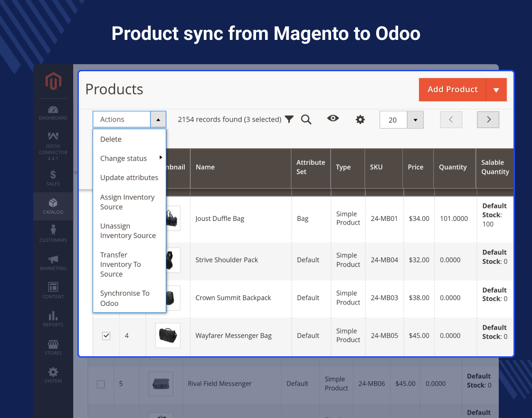Click the Magento logo in sidebar
This screenshot has width=532, height=418.
click(53, 81)
